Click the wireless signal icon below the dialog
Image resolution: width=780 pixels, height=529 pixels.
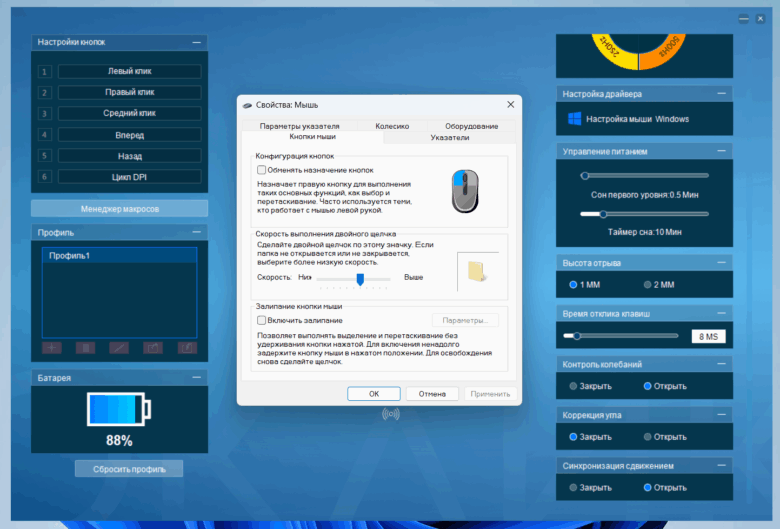[x=391, y=414]
